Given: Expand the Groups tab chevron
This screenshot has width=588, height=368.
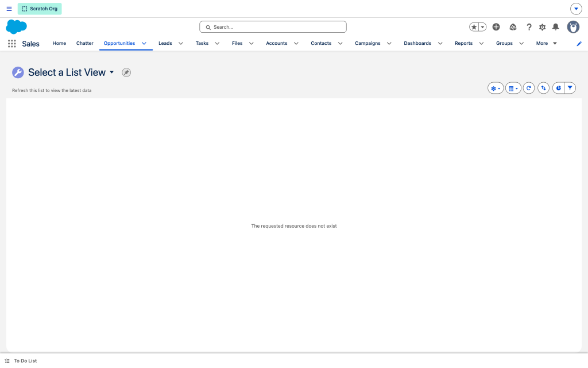Looking at the screenshot, I should click(521, 43).
